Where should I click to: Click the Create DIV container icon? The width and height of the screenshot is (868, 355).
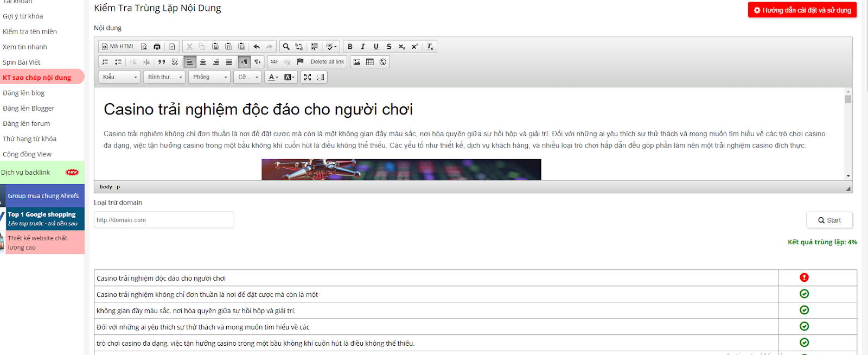click(x=175, y=62)
